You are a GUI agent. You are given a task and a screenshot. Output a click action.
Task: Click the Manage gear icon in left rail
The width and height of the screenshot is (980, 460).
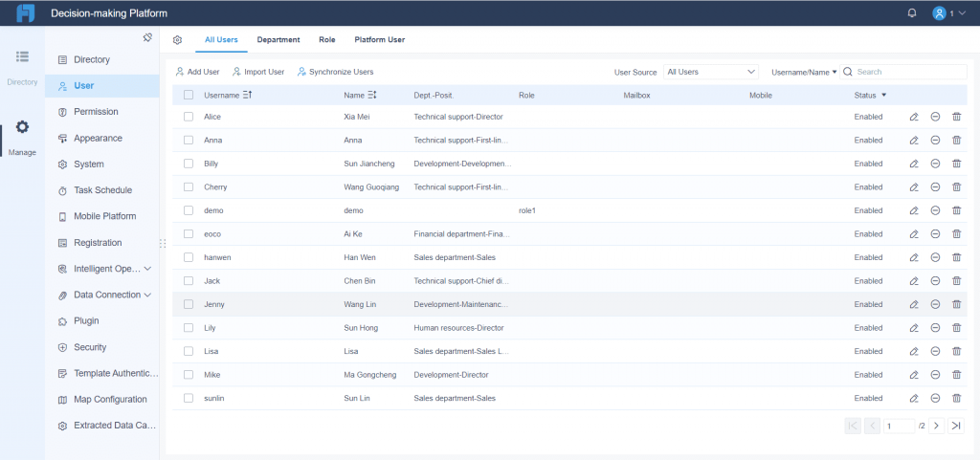point(23,127)
